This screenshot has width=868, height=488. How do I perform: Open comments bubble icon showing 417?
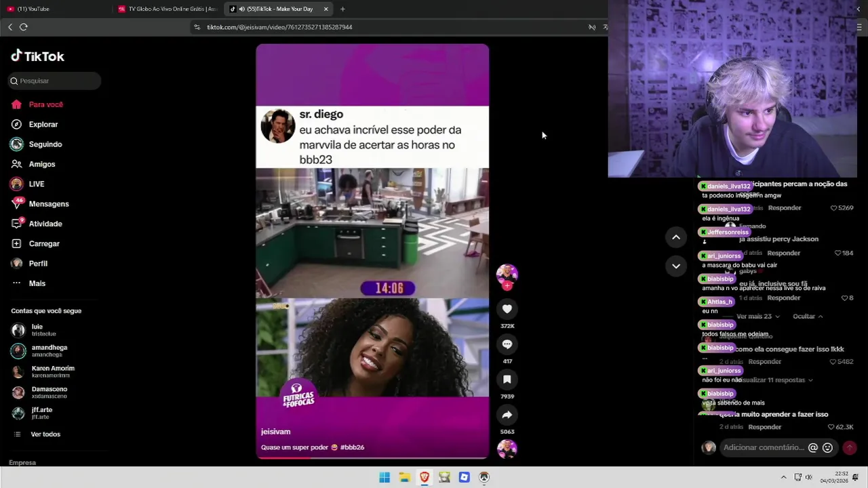(507, 344)
